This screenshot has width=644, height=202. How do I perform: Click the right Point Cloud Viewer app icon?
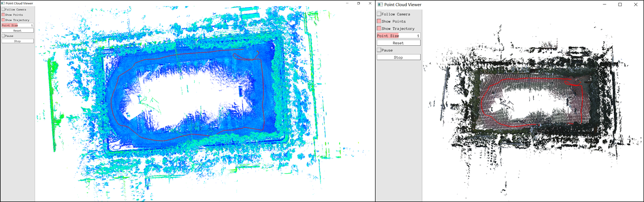[x=380, y=4]
